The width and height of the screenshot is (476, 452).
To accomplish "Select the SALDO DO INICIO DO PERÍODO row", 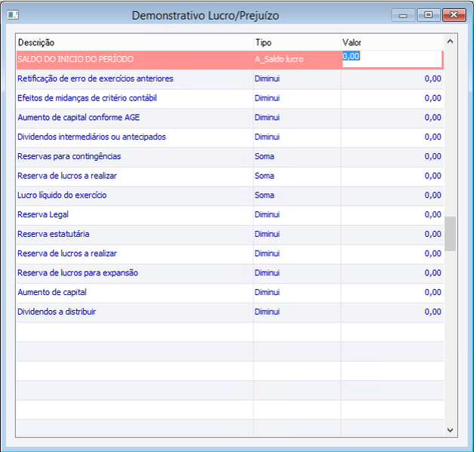I will click(x=230, y=60).
